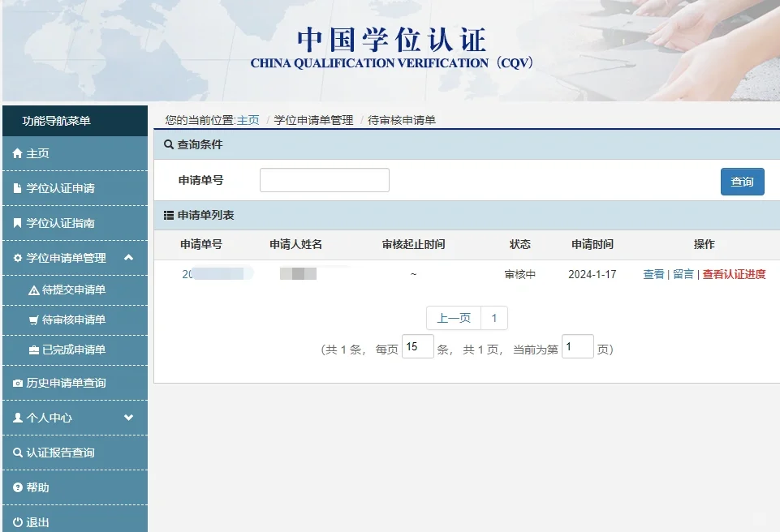Click the briefcase icon for 已完成申请单

point(34,350)
